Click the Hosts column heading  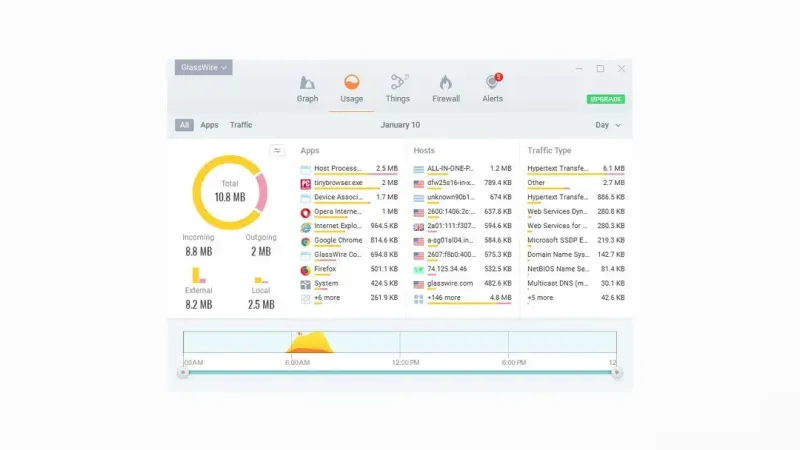click(x=424, y=151)
